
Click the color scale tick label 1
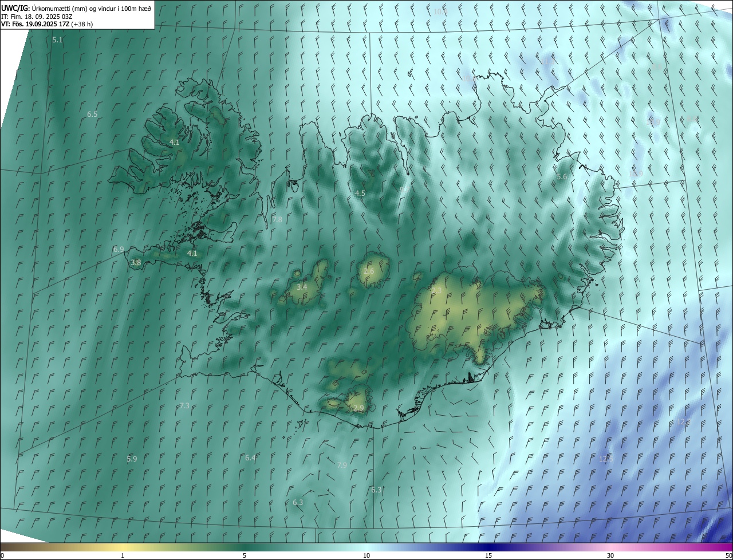(x=123, y=555)
